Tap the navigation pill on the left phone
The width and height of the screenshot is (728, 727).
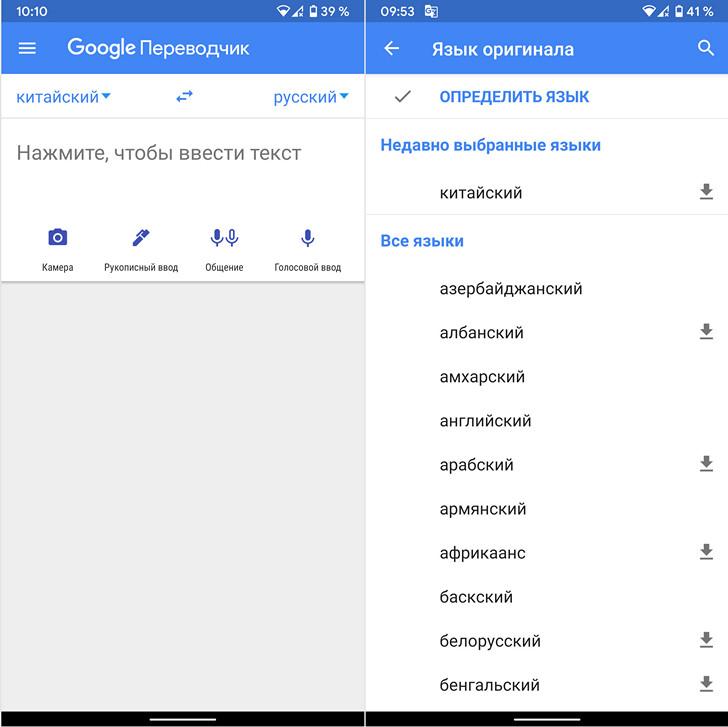click(182, 720)
